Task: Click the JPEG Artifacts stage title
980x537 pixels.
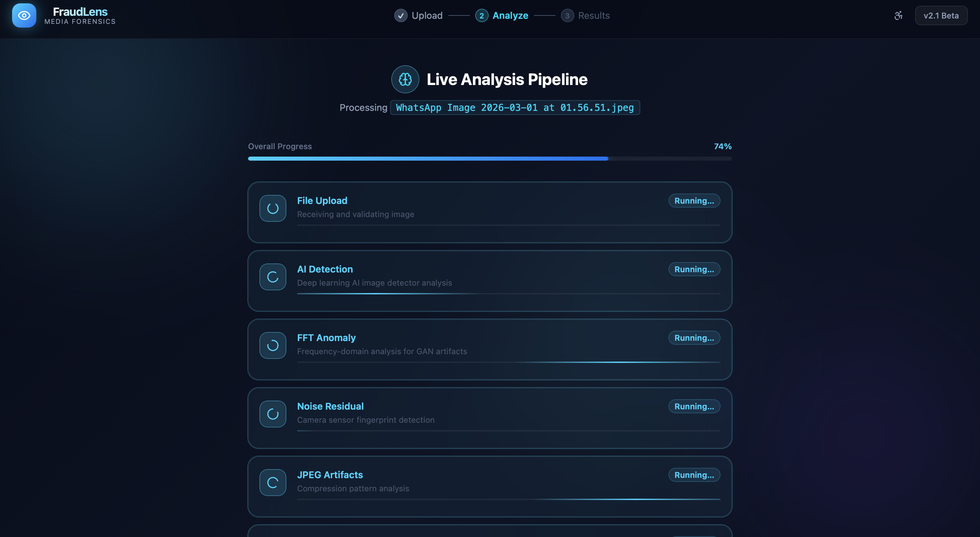Action: (x=330, y=474)
